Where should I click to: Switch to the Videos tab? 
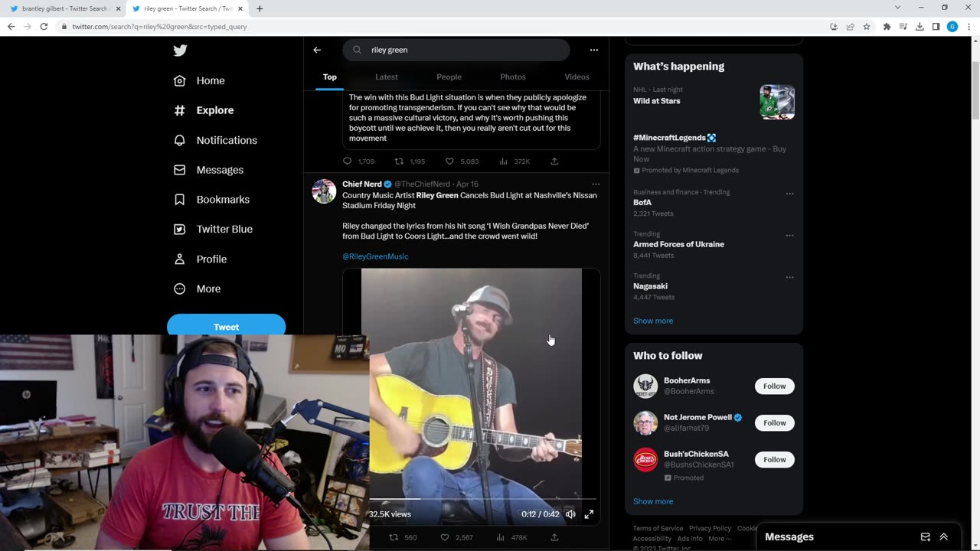point(577,77)
